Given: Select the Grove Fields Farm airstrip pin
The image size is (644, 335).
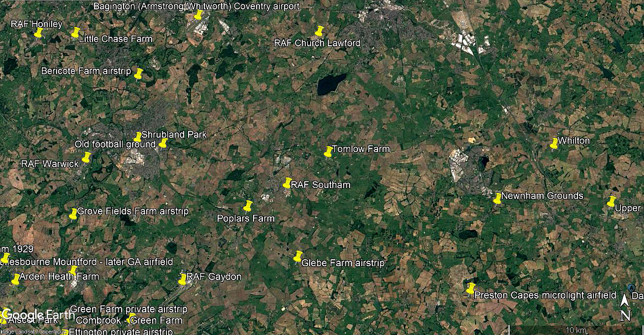Looking at the screenshot, I should 73,213.
